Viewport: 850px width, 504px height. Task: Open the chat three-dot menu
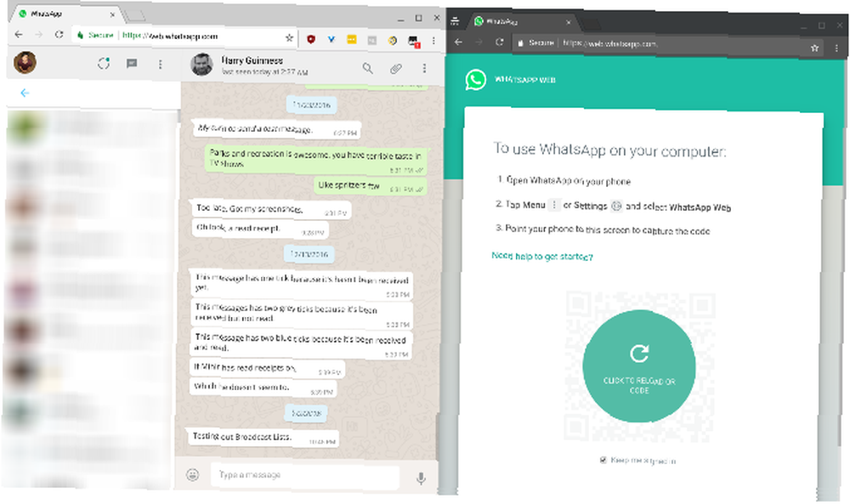[x=424, y=68]
